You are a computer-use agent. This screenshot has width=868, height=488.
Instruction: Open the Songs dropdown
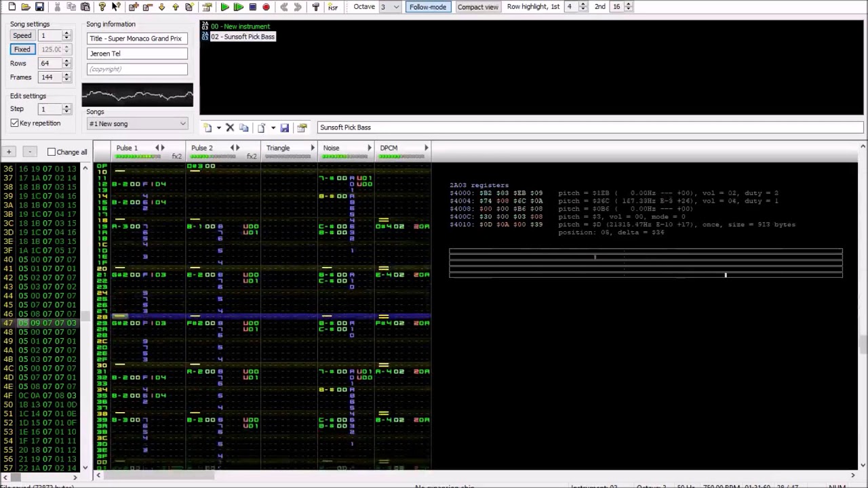(x=137, y=124)
